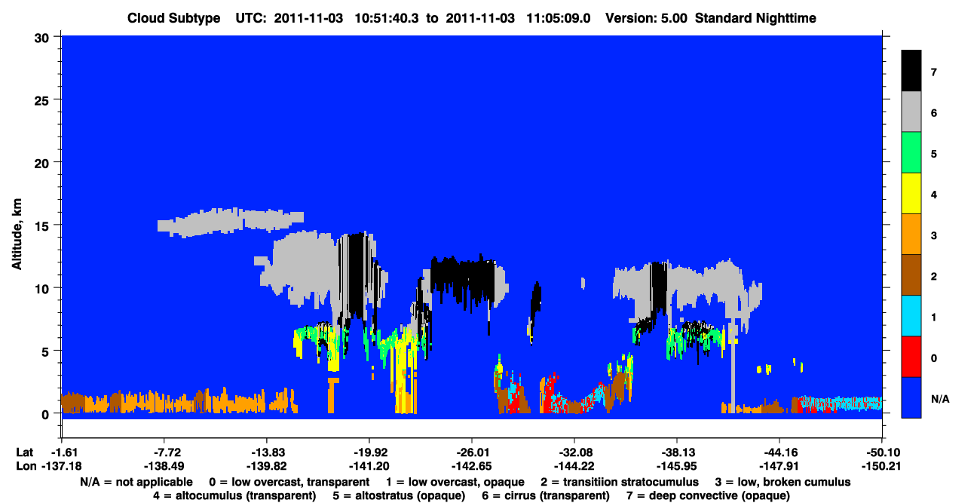Click the latitude value -13.83
The width and height of the screenshot is (980, 503).
tap(266, 452)
